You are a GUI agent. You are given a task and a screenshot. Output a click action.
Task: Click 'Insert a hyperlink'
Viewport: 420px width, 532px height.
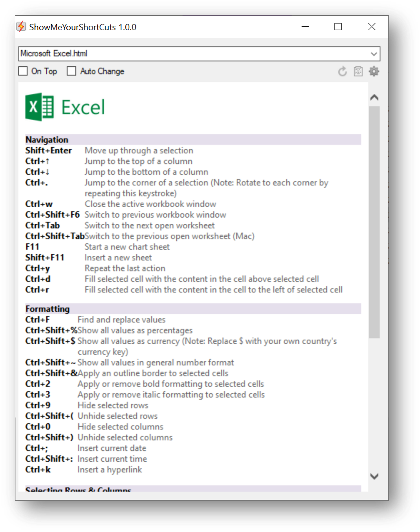click(x=110, y=470)
